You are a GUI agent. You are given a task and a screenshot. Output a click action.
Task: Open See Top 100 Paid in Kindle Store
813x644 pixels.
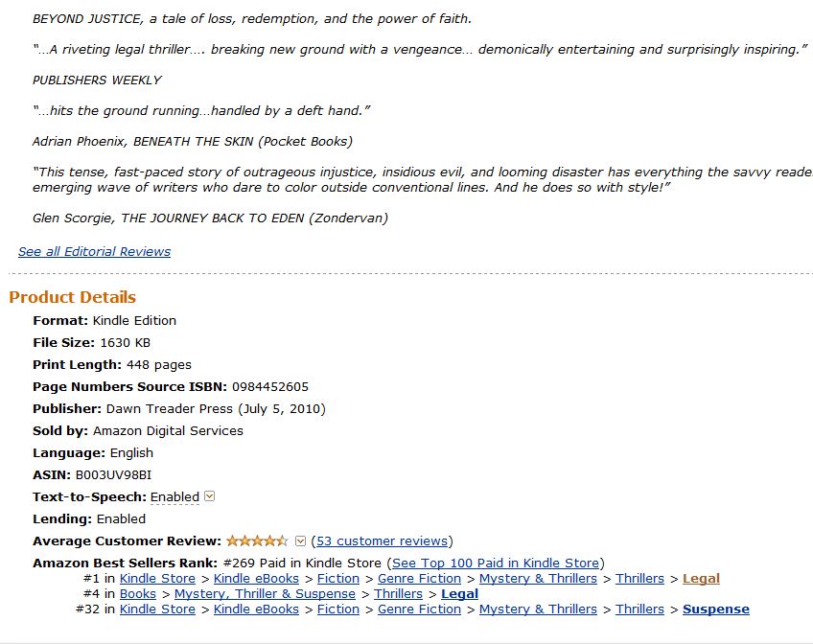click(496, 563)
